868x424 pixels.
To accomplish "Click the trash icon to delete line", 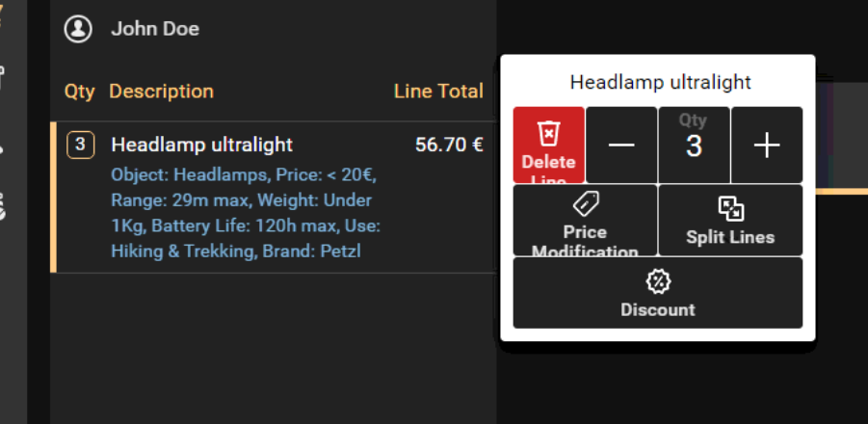I will [548, 133].
